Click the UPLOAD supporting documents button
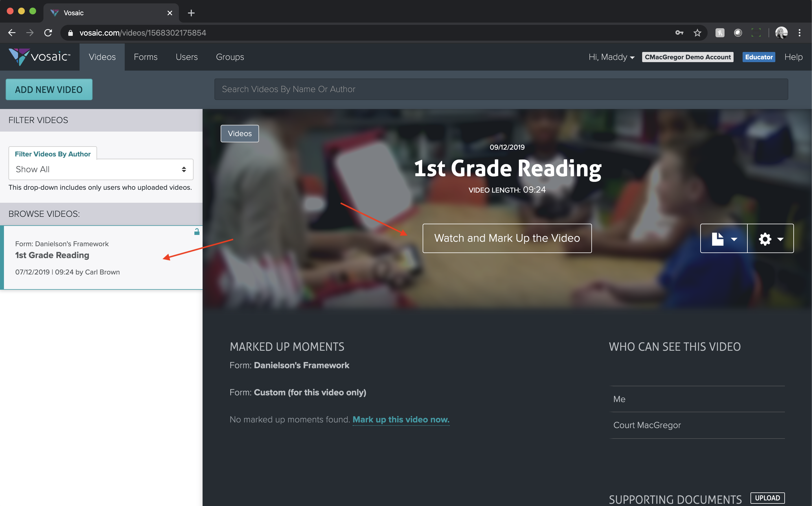Image resolution: width=812 pixels, height=506 pixels. pos(767,498)
